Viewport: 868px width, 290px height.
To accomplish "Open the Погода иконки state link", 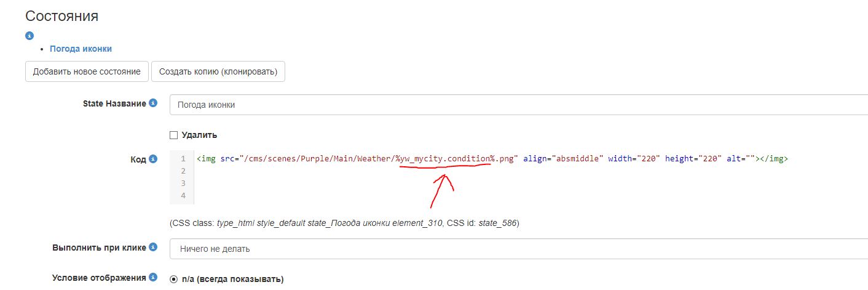I will pos(81,49).
